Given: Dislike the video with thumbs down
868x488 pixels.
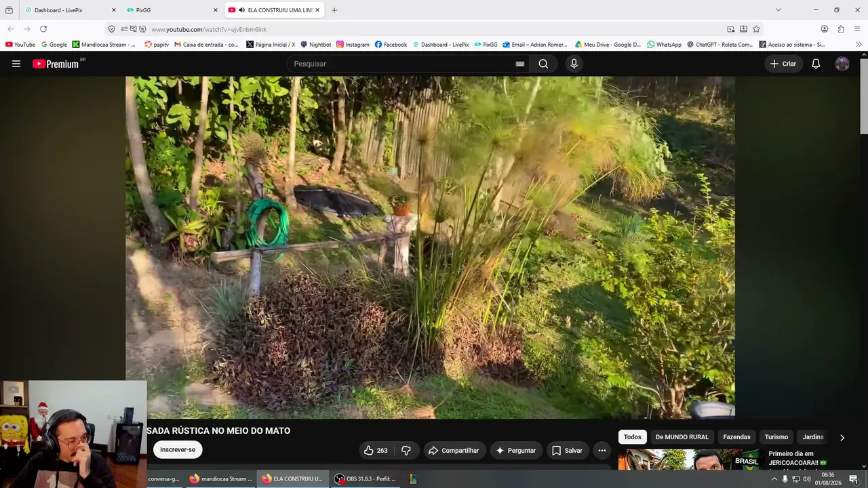Looking at the screenshot, I should point(406,451).
